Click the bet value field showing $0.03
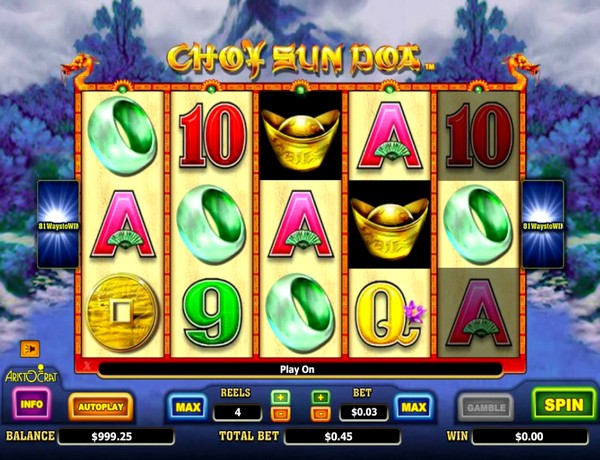This screenshot has height=460, width=600. [364, 412]
